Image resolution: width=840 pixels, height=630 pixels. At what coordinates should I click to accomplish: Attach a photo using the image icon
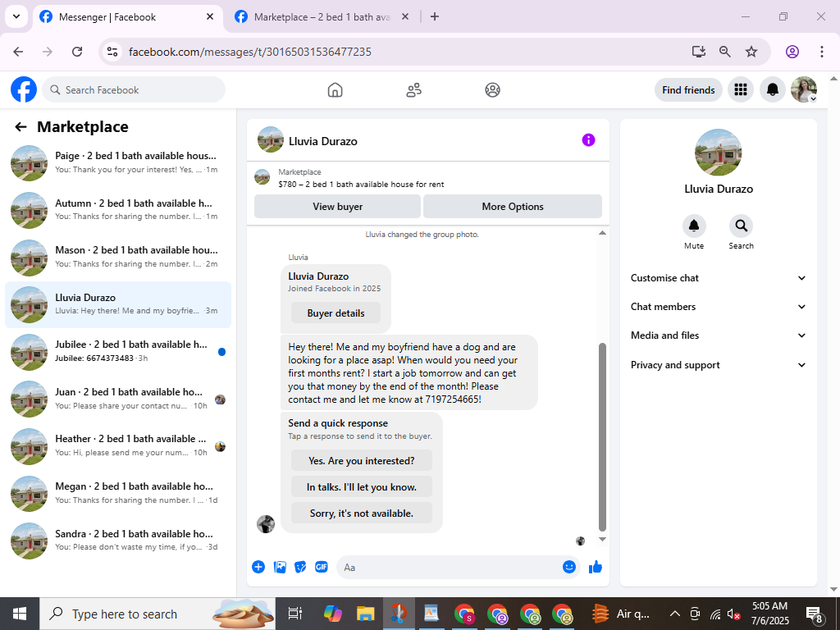click(280, 567)
